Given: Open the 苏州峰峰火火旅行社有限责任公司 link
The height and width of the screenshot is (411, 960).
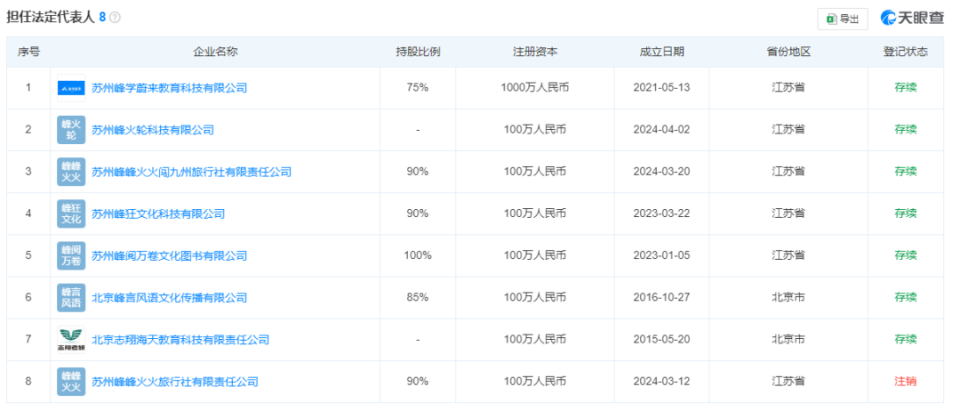Looking at the screenshot, I should [x=175, y=382].
